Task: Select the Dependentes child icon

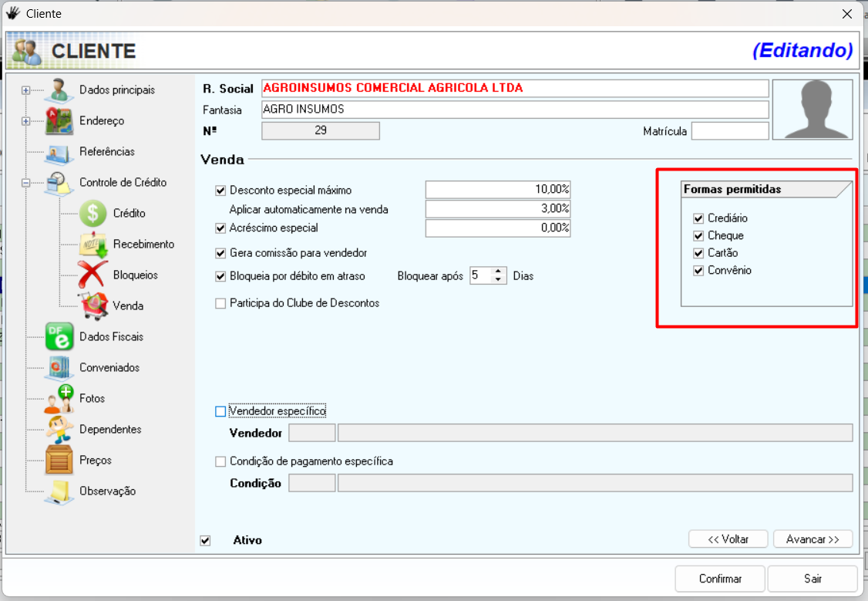Action: click(x=59, y=430)
